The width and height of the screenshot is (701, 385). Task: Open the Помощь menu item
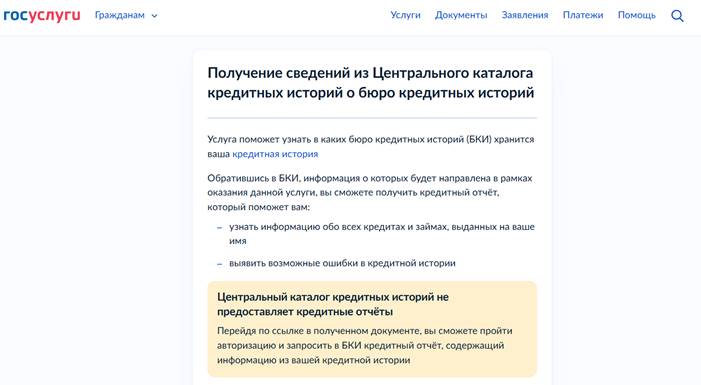pyautogui.click(x=637, y=15)
